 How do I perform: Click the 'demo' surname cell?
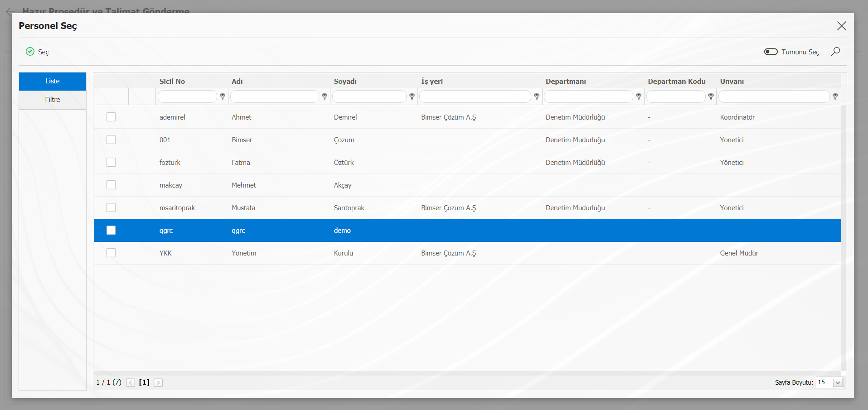tap(342, 231)
